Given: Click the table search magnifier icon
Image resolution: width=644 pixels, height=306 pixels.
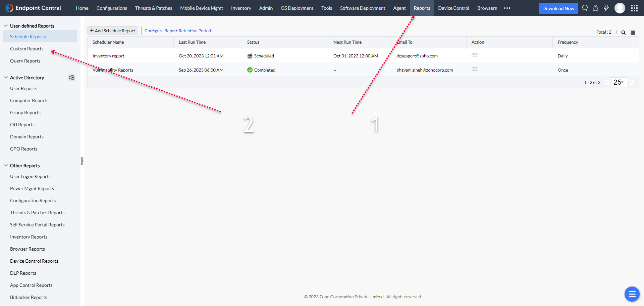Looking at the screenshot, I should (x=624, y=33).
